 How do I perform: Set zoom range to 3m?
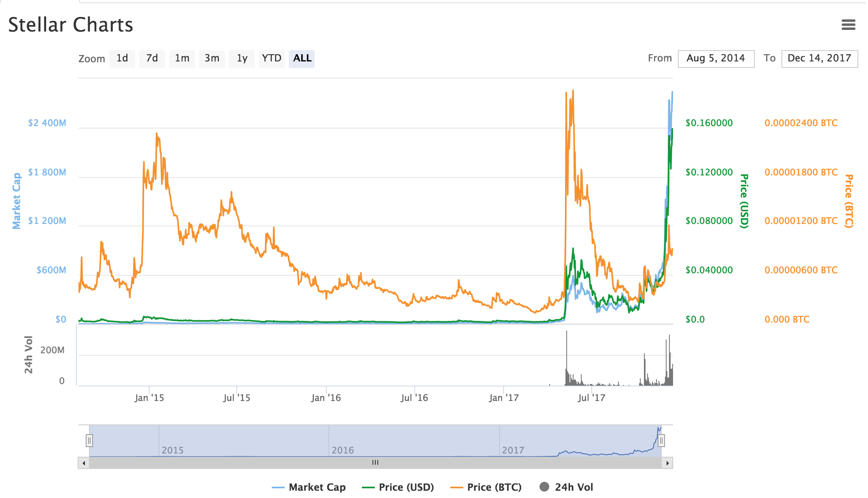(212, 59)
